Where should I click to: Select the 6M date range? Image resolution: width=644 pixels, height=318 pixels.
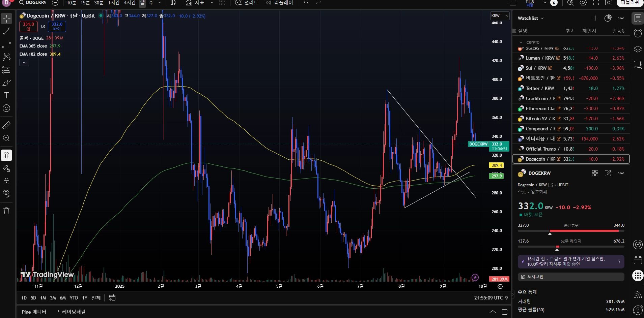coord(63,298)
